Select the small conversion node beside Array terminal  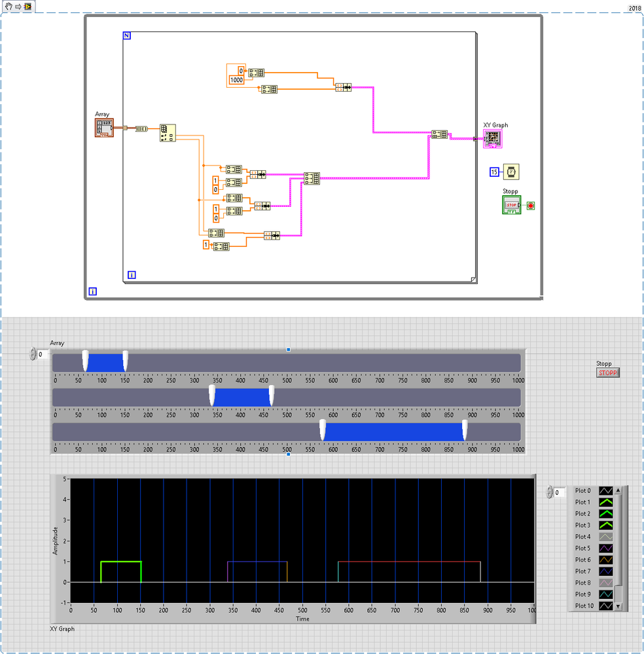point(141,128)
